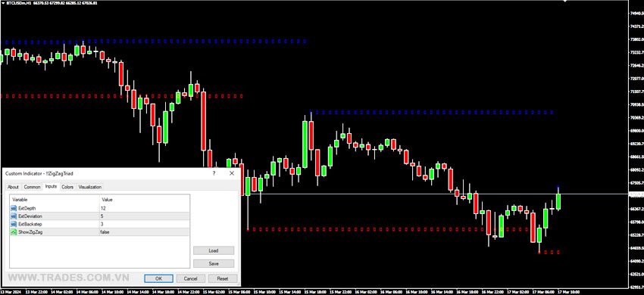Screen dimensions: 644x295
Task: Click the ExtBackstep variable icon
Action: tap(14, 224)
